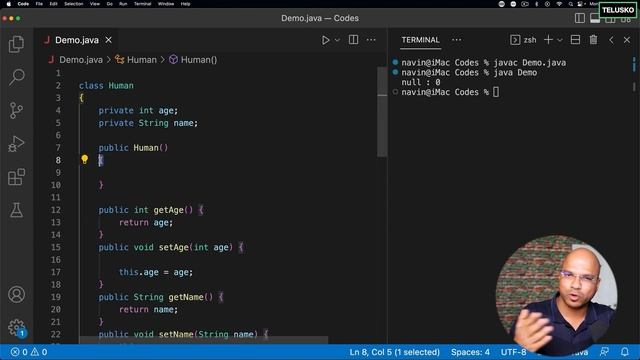
Task: Toggle primary sidebar layout icon
Action: [x=580, y=18]
